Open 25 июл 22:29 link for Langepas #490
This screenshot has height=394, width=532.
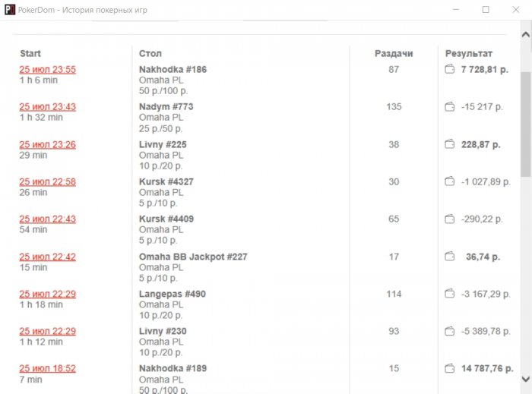click(47, 294)
